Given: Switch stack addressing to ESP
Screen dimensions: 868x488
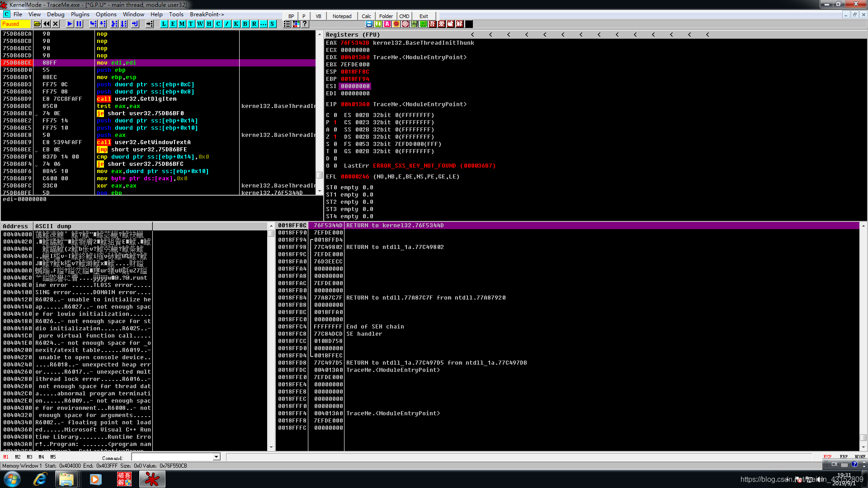Looking at the screenshot, I should (x=827, y=457).
